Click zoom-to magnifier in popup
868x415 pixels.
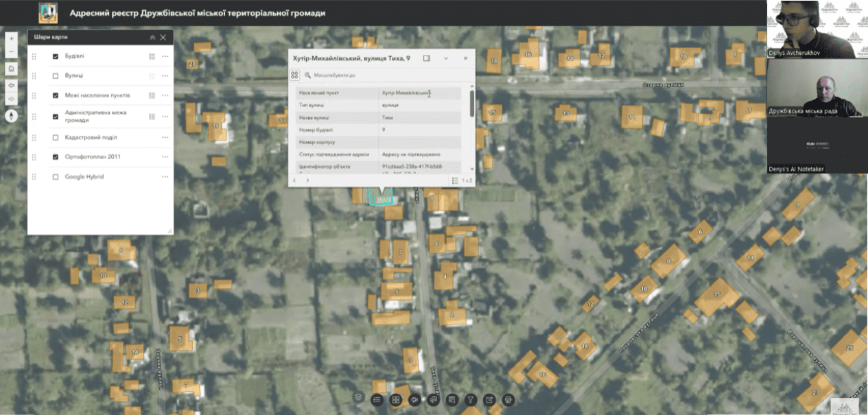(308, 75)
